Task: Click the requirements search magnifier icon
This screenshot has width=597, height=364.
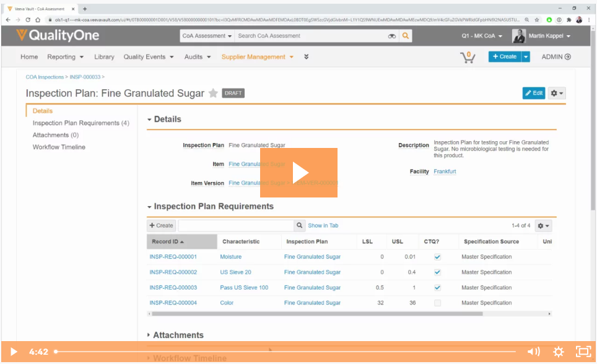Action: click(x=299, y=225)
